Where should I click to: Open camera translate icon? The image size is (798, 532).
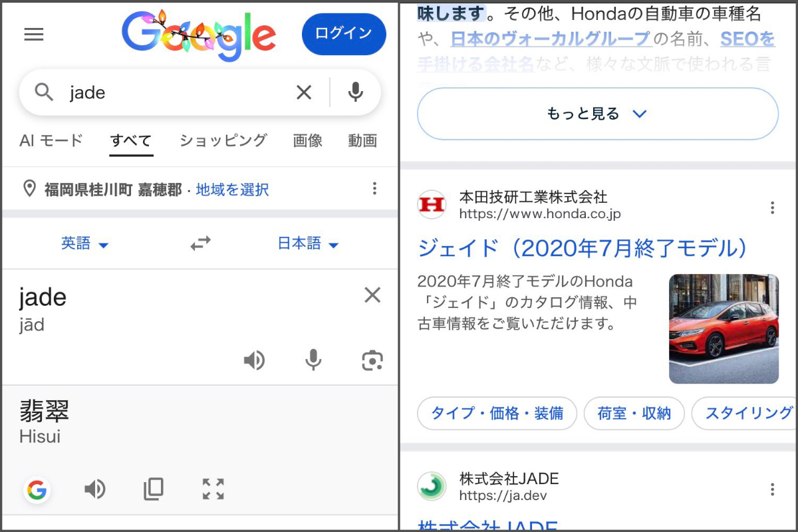372,360
